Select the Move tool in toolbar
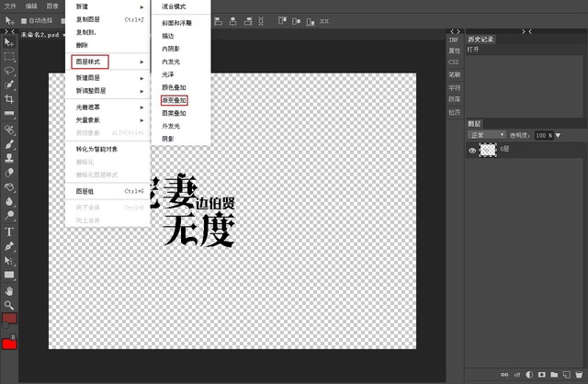This screenshot has width=588, height=384. tap(9, 41)
